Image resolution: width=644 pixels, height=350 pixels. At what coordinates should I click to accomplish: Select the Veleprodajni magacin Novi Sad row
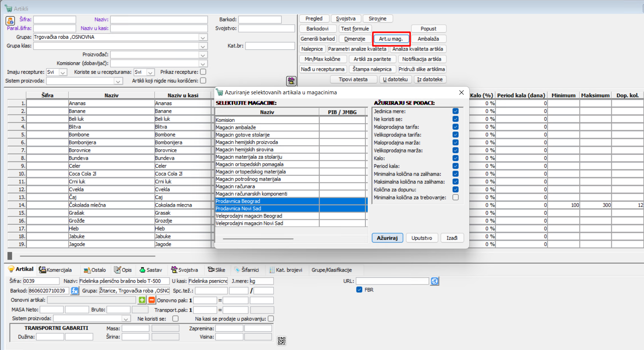click(291, 223)
